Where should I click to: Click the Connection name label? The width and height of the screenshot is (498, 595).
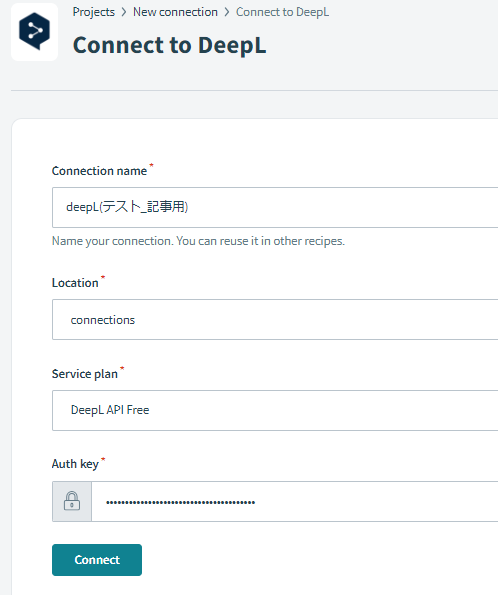[x=99, y=171]
